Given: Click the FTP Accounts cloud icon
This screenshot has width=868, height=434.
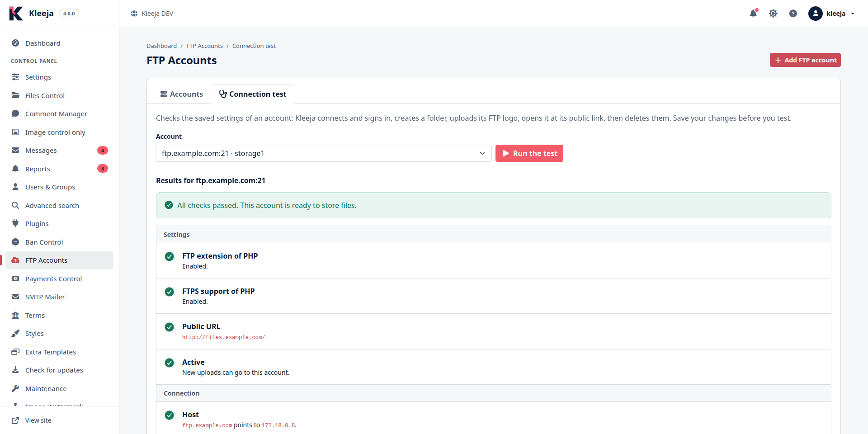Looking at the screenshot, I should (15, 260).
